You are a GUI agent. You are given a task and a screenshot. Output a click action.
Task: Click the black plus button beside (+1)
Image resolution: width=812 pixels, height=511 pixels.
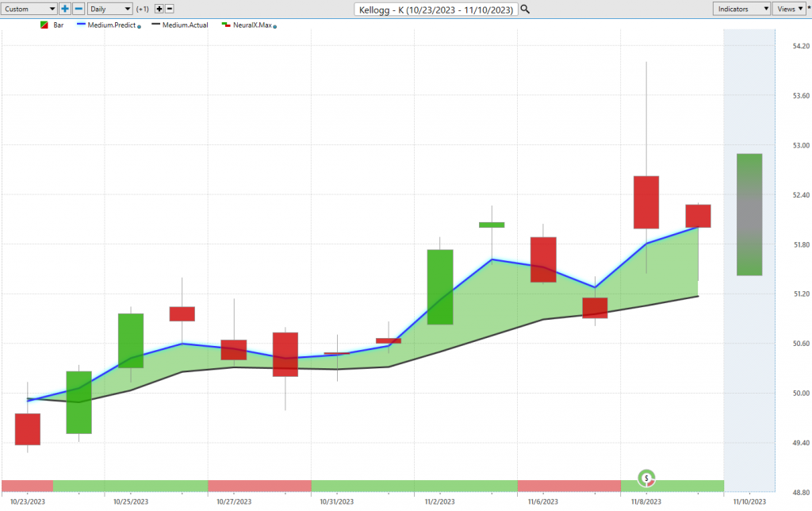point(159,9)
